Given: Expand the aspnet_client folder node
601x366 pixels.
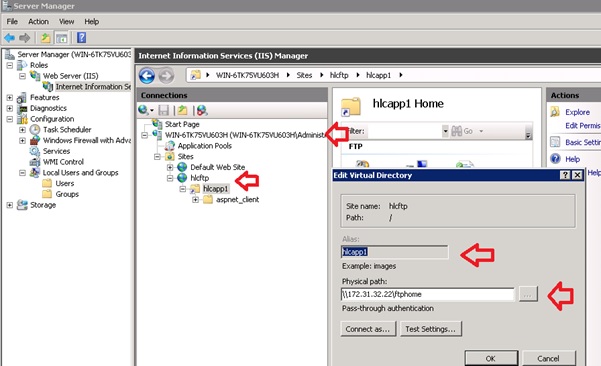Looking at the screenshot, I should point(195,200).
